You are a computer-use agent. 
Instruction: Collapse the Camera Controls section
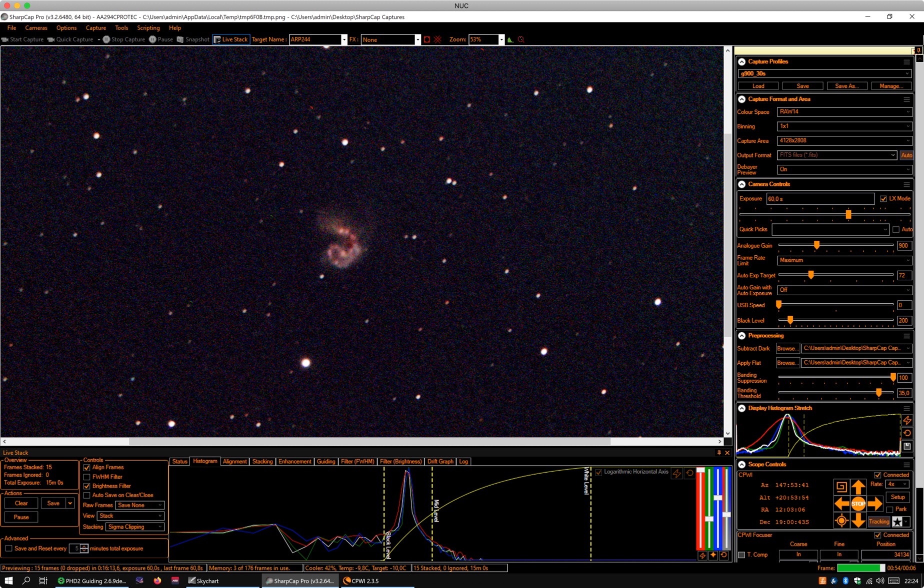tap(742, 184)
